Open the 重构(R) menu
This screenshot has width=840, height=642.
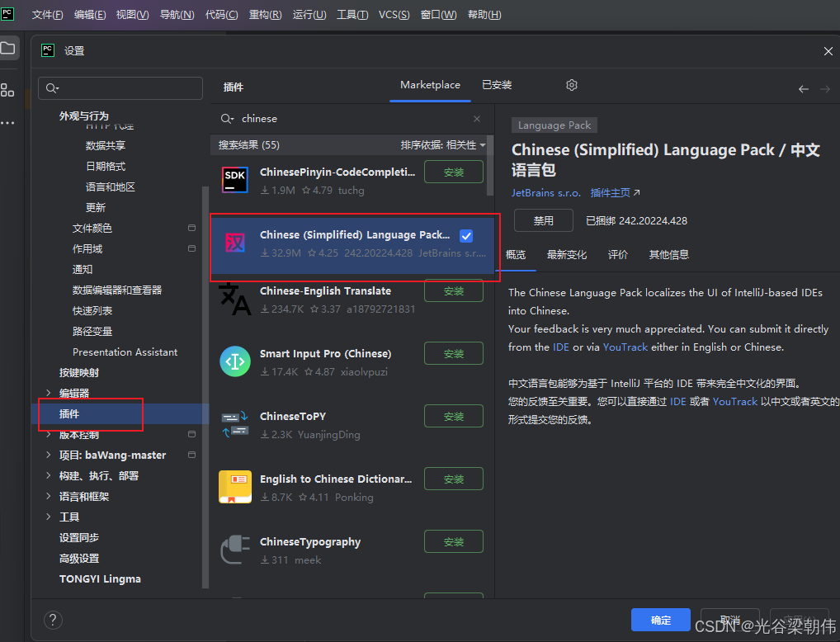point(265,15)
